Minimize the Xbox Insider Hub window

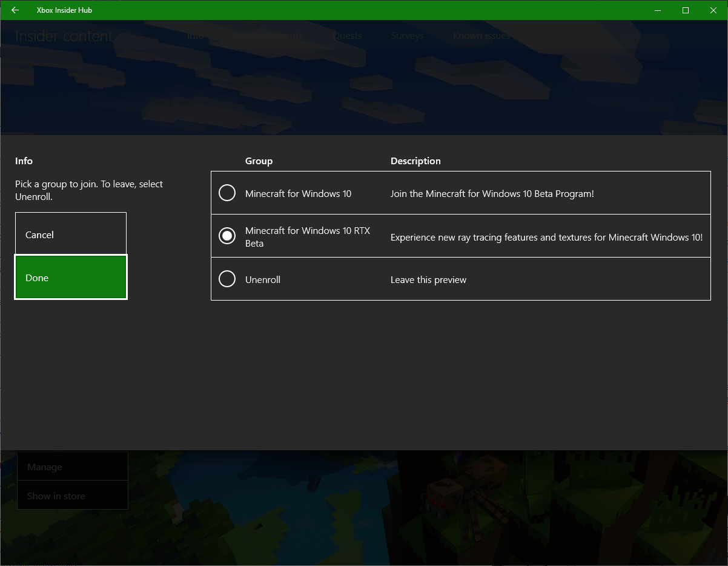click(658, 10)
